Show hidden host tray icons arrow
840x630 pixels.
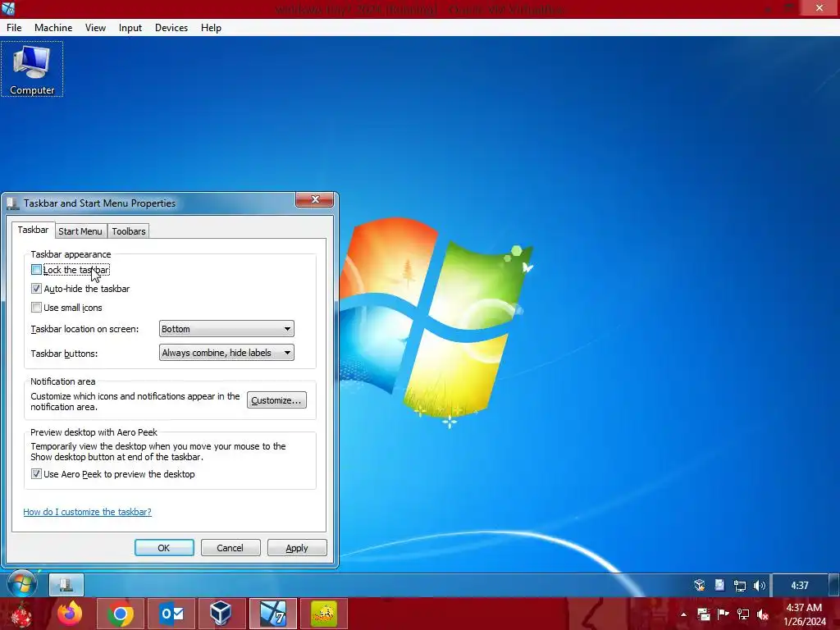point(683,614)
